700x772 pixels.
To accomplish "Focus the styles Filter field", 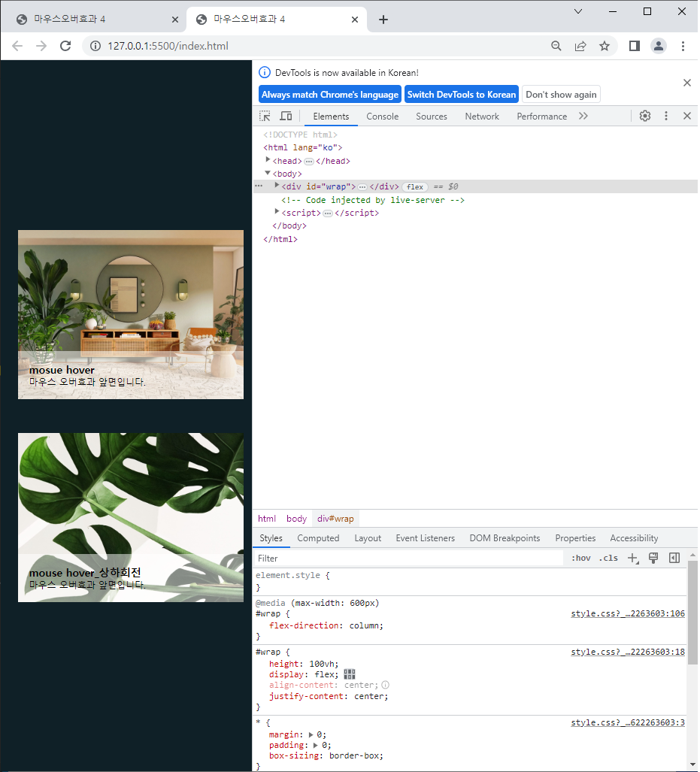I will (x=408, y=559).
